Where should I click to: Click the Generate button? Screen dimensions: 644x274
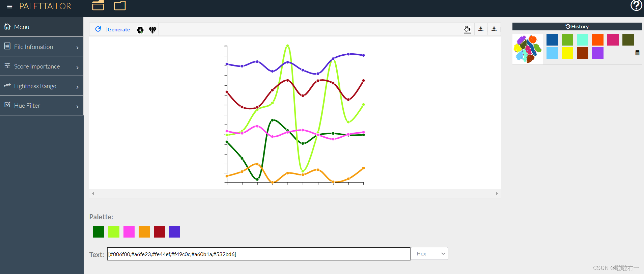pos(119,30)
